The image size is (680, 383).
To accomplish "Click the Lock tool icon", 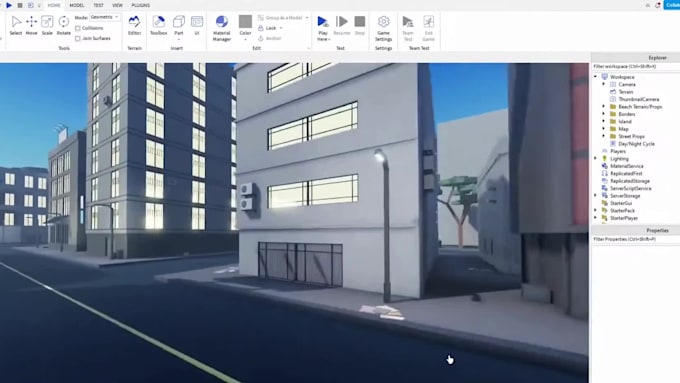I will pyautogui.click(x=261, y=28).
